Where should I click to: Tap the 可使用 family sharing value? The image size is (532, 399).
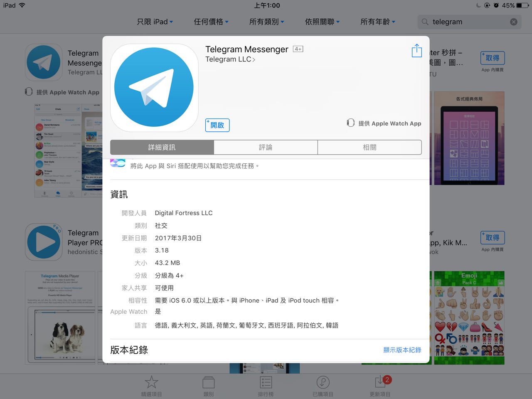pos(164,288)
